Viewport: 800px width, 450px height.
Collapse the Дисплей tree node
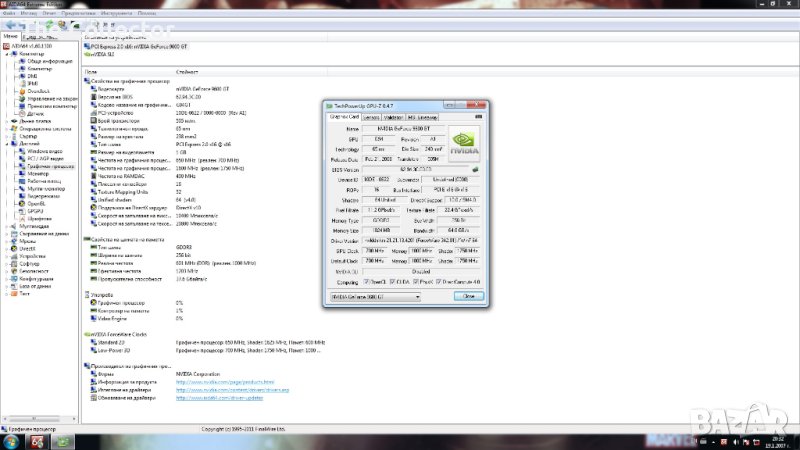8,143
